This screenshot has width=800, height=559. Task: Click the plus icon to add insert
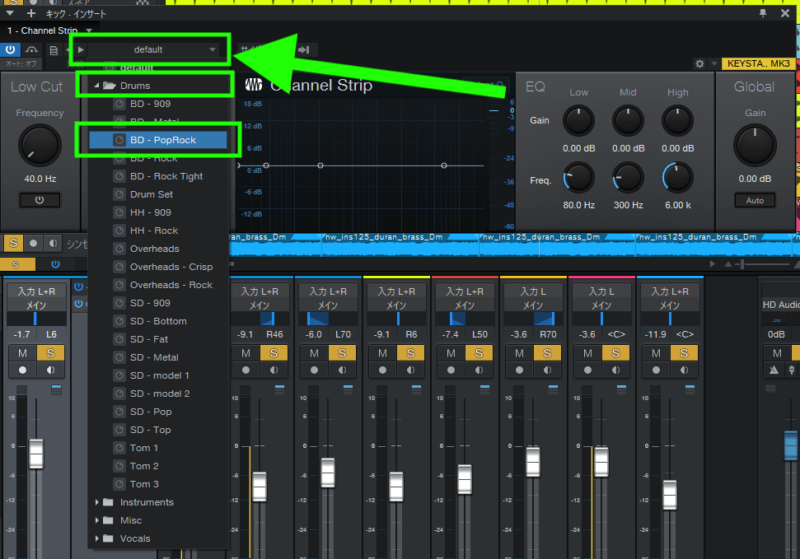pyautogui.click(x=31, y=13)
